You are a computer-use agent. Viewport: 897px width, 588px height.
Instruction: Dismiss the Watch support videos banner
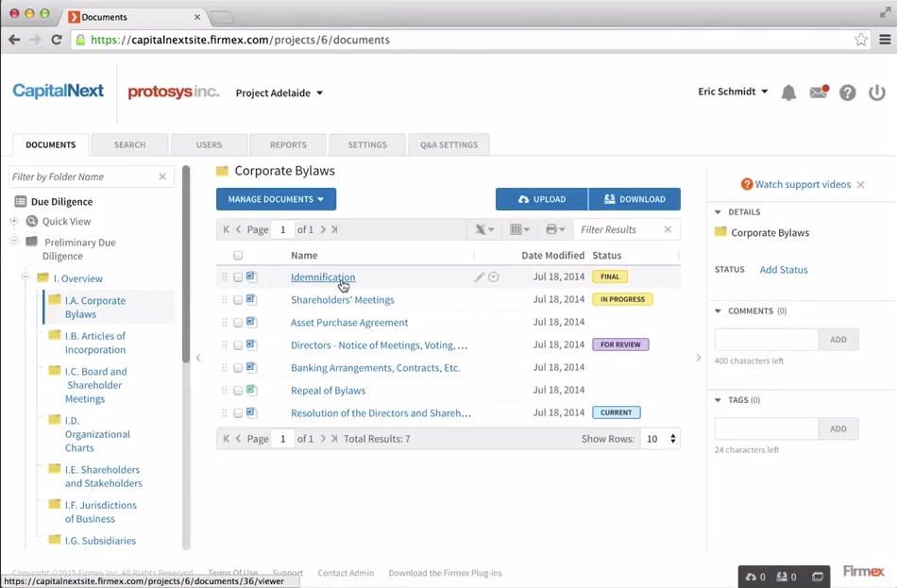[x=860, y=185]
